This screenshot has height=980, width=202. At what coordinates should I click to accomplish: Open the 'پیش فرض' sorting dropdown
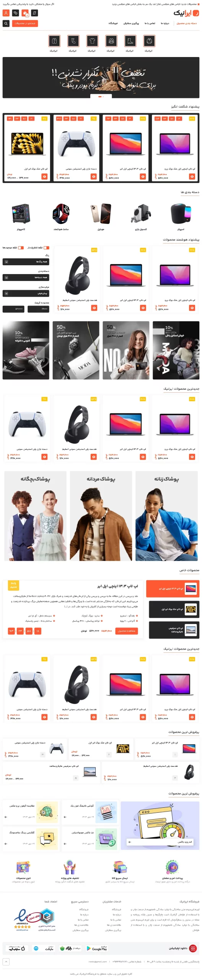(x=26, y=294)
